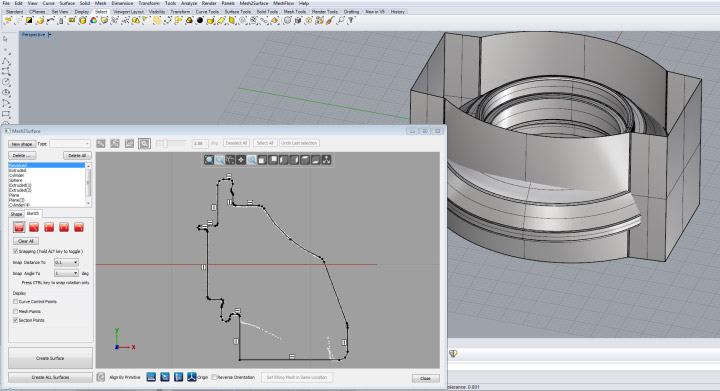Toggle Reverse Orientation checkbox
The height and width of the screenshot is (391, 720).
214,377
